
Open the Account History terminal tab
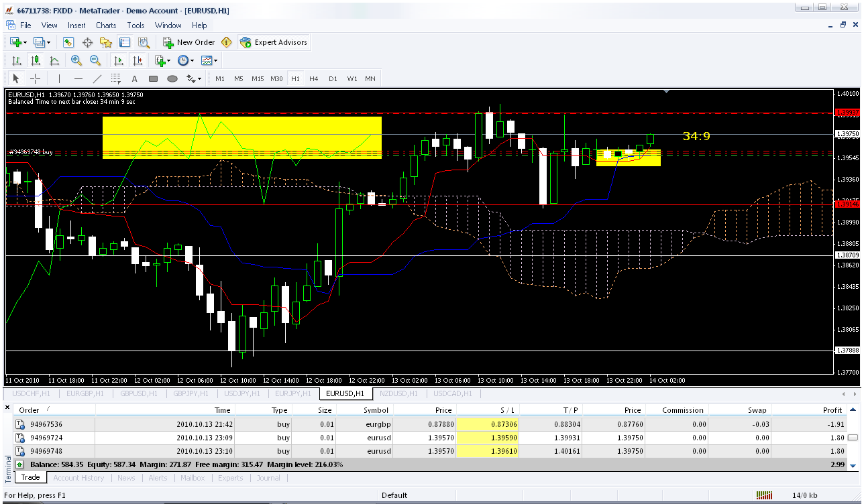(78, 478)
